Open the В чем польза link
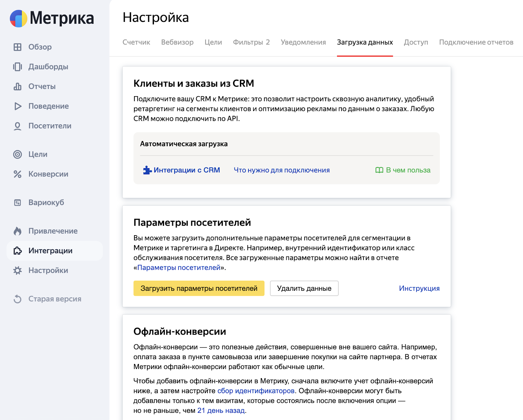 [x=408, y=170]
